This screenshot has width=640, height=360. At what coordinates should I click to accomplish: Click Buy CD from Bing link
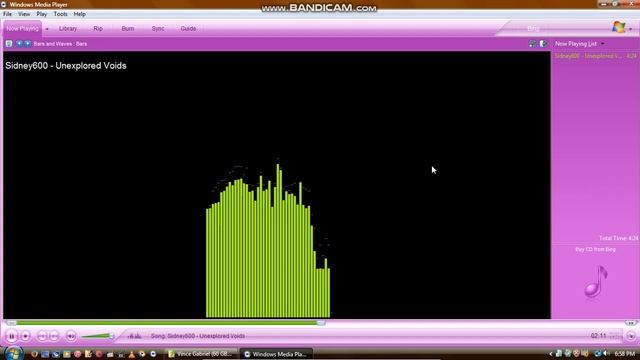[x=595, y=249]
